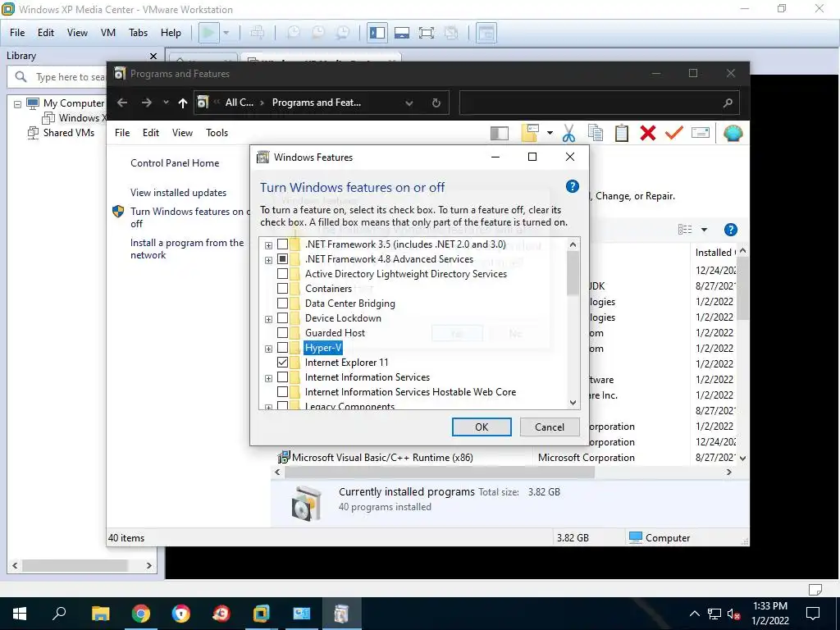The width and height of the screenshot is (840, 630).
Task: Click the View installed updates link
Action: [178, 192]
